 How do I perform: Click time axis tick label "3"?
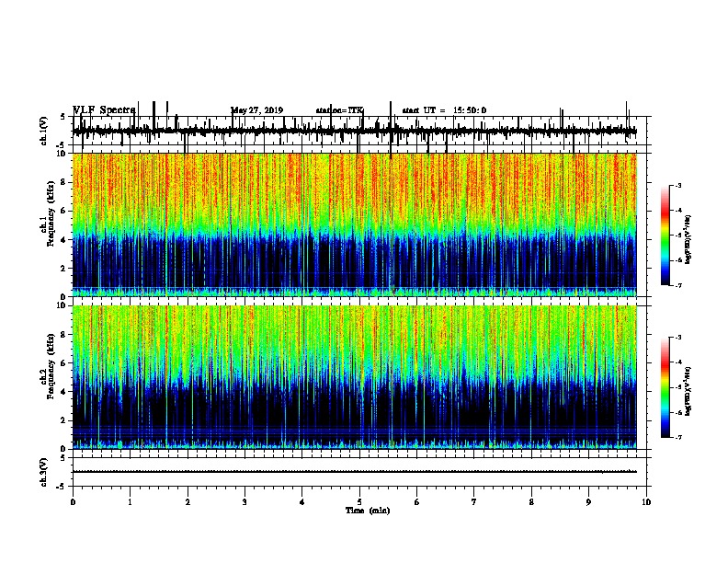(x=245, y=502)
